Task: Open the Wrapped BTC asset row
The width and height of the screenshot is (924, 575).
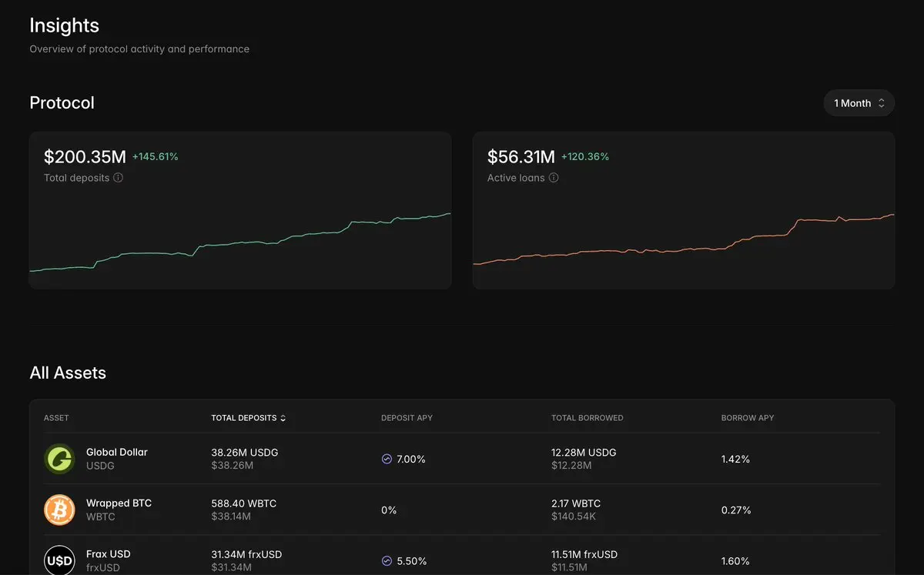Action: 462,510
